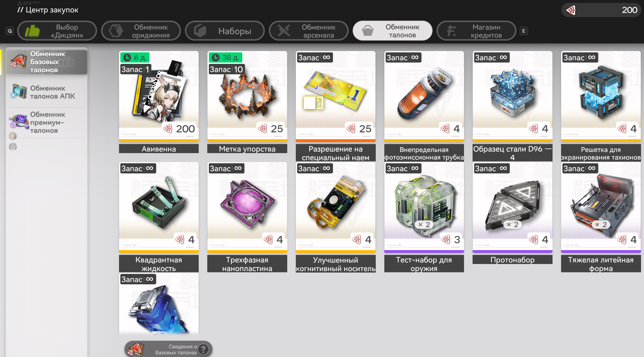This screenshot has width=644, height=357.
Task: Go to the Наборы tab
Action: pyautogui.click(x=225, y=31)
